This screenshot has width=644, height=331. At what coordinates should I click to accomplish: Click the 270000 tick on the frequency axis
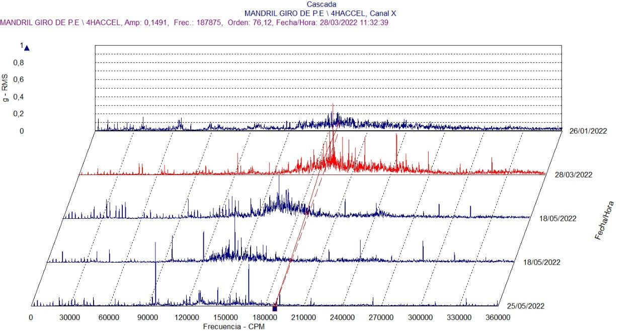click(x=381, y=317)
